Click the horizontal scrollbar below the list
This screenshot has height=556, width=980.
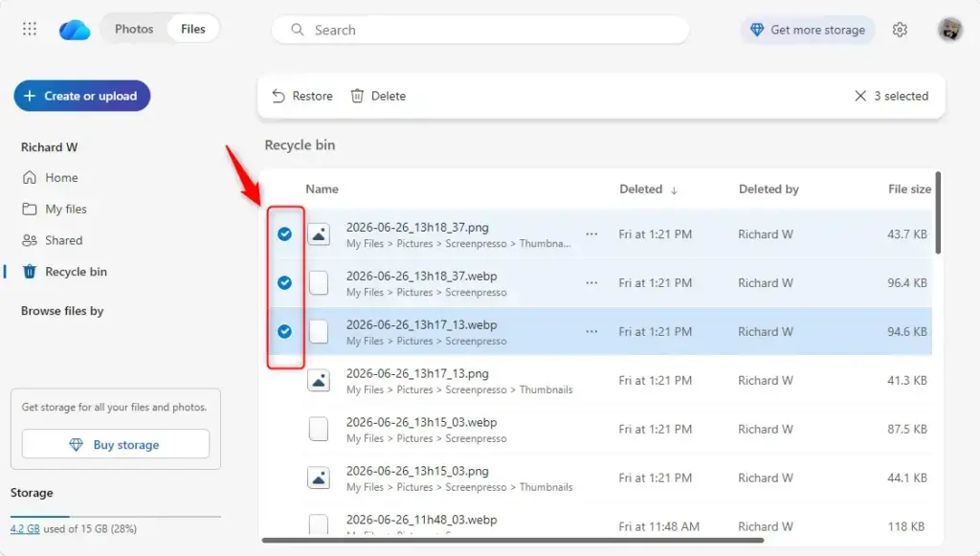click(x=513, y=540)
